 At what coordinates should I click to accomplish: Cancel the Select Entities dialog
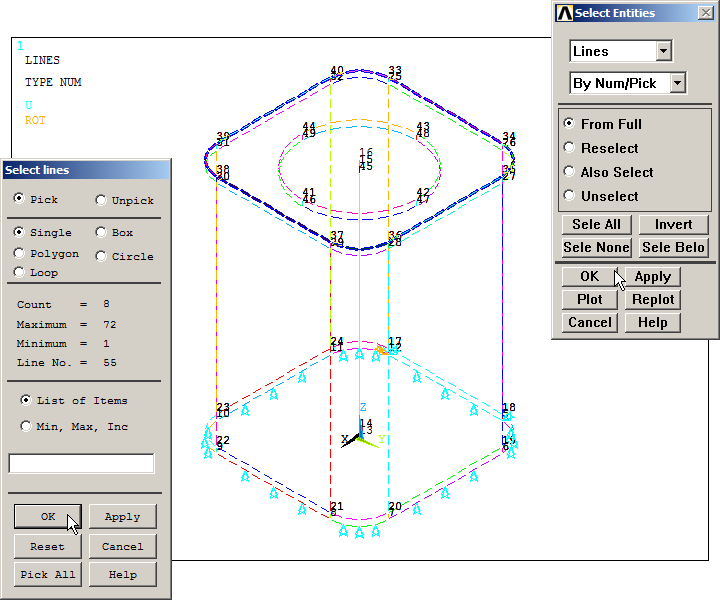point(590,322)
